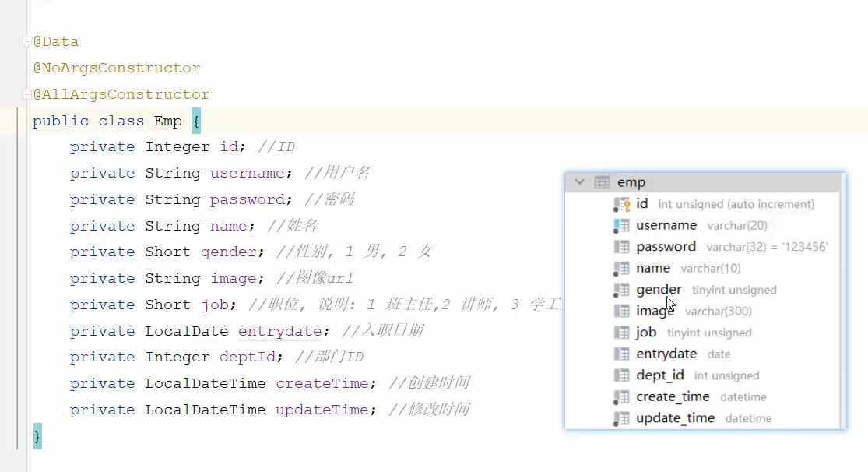Click the highlighted closing brace of class

click(x=37, y=436)
